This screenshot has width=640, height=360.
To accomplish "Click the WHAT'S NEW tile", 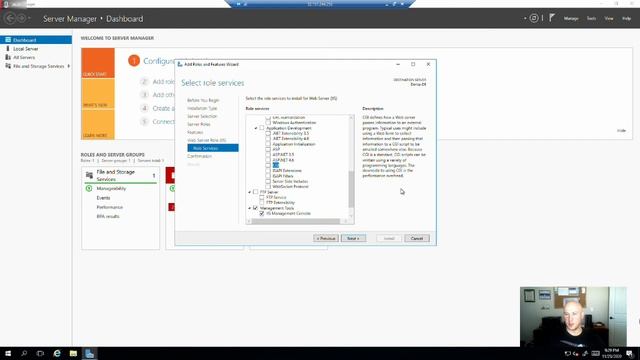I will 98,94.
